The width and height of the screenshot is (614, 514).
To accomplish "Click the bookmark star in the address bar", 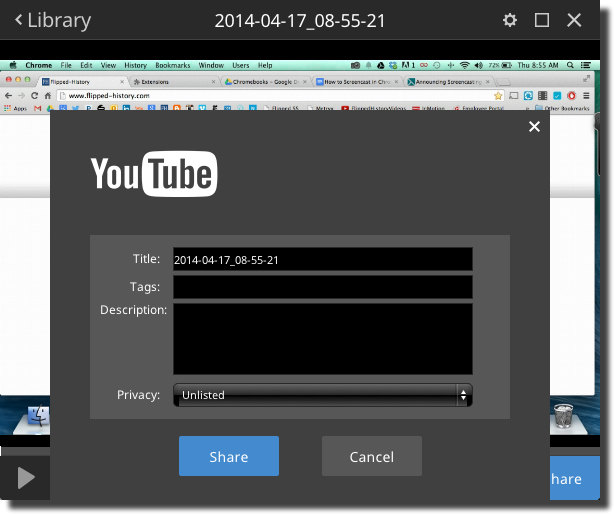I will (498, 96).
